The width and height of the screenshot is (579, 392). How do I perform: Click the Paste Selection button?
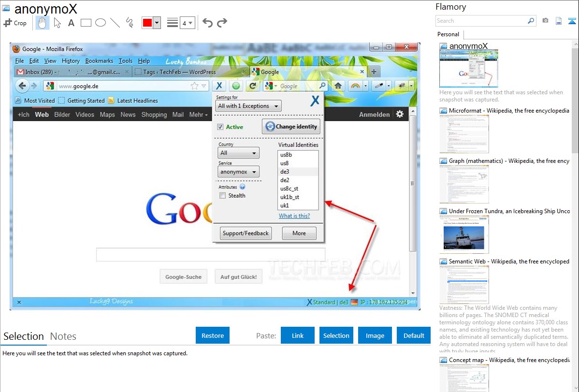(336, 335)
